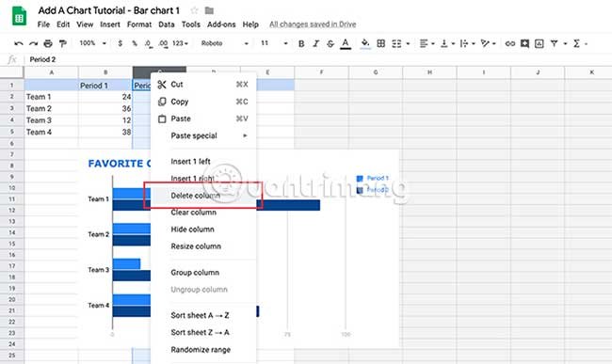Toggle bold formatting

301,43
